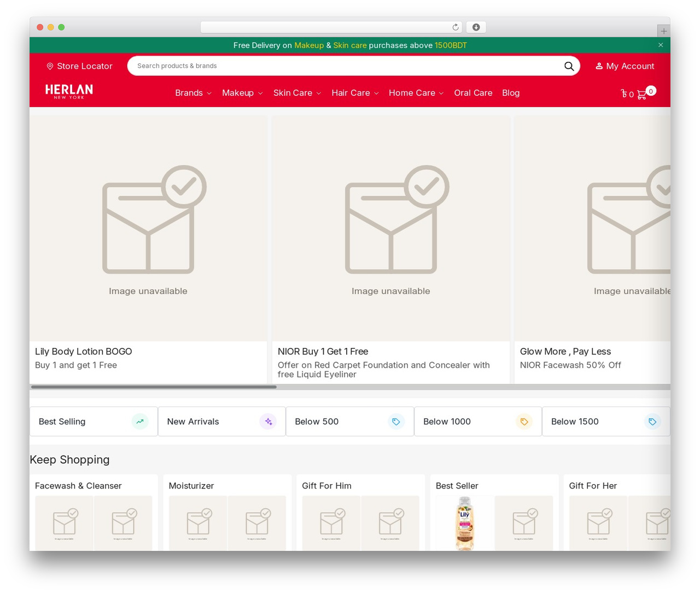Click the Lily product image under Best Seller
This screenshot has width=700, height=593.
(x=465, y=524)
